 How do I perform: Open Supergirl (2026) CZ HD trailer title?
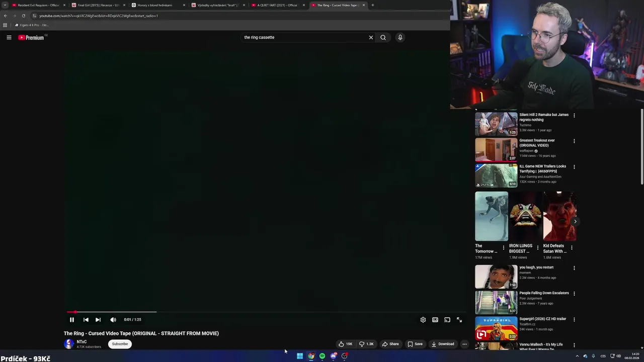pyautogui.click(x=543, y=319)
